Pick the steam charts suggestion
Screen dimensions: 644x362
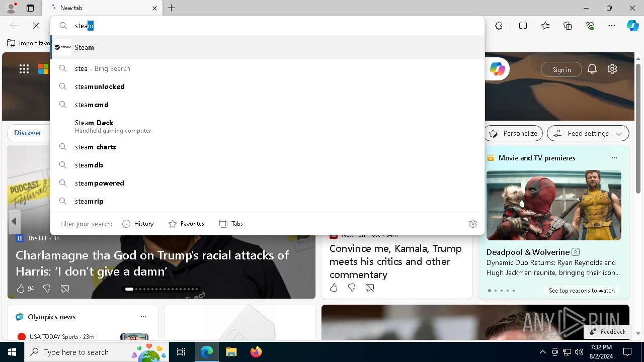pos(267,147)
